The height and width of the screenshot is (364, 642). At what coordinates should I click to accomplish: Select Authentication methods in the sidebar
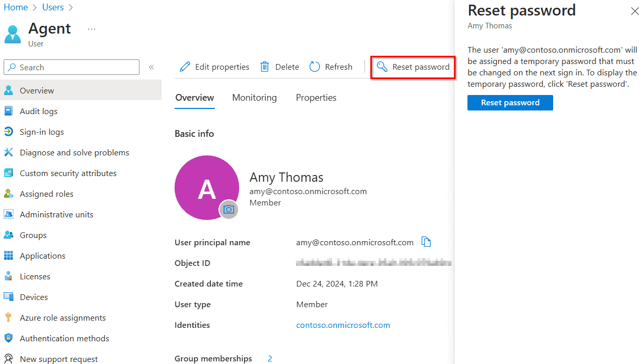(64, 338)
